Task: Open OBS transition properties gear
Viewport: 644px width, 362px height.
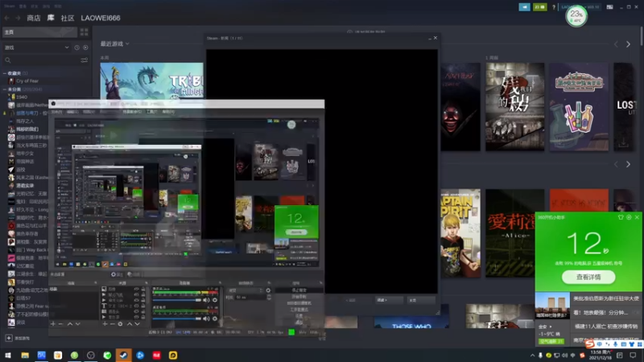Action: click(x=268, y=290)
